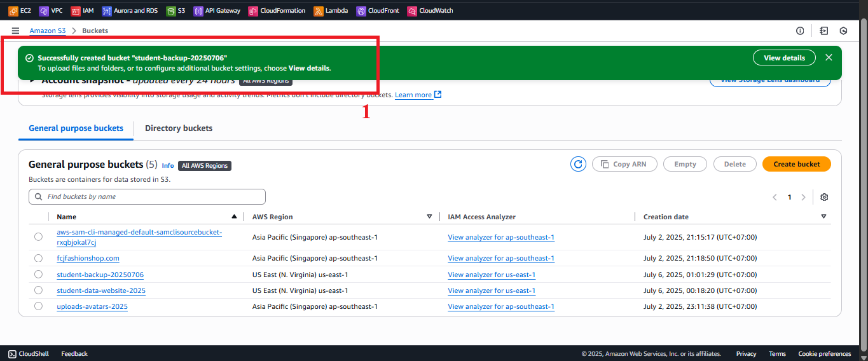Click the Empty bucket button

(685, 164)
